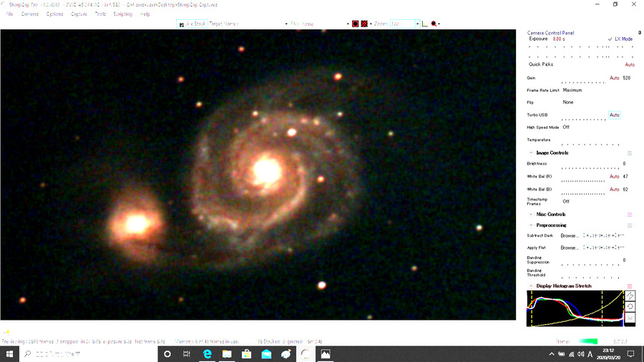
Task: Open the Mail app from the taskbar
Action: pos(266,354)
